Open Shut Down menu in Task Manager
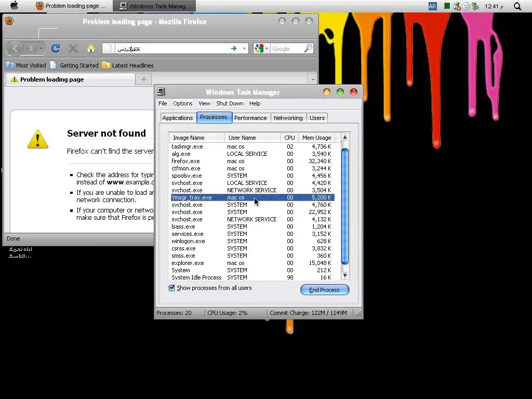Screen dimensions: 532x399 (230, 103)
